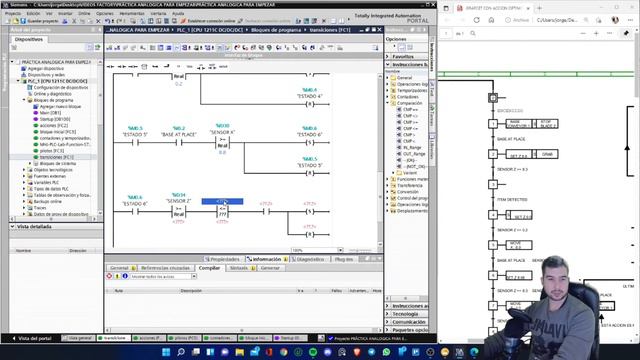
Task: Collapse the Vista detallada panel
Action: tap(12, 227)
